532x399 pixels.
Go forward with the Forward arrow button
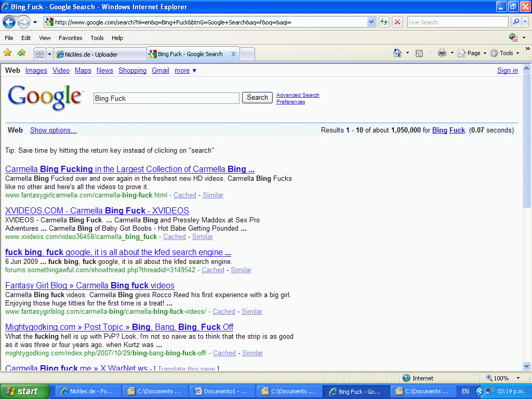23,22
